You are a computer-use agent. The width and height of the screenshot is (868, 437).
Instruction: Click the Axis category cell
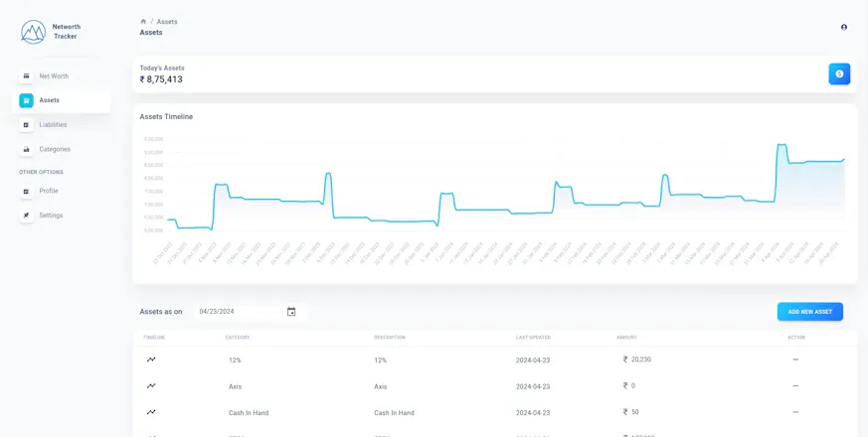[235, 386]
